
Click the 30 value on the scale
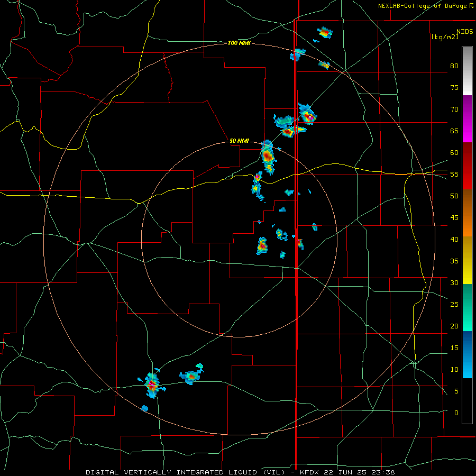click(454, 283)
